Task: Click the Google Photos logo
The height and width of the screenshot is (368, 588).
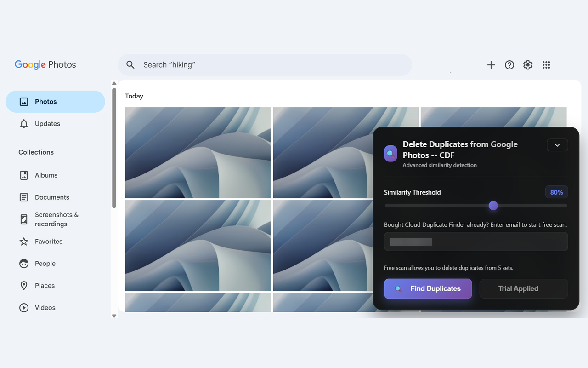Action: [x=45, y=65]
